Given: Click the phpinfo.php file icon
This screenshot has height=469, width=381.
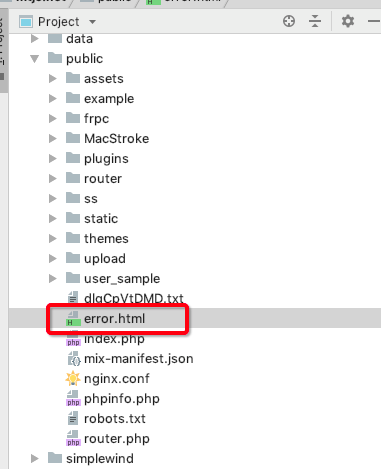Looking at the screenshot, I should coord(73,398).
